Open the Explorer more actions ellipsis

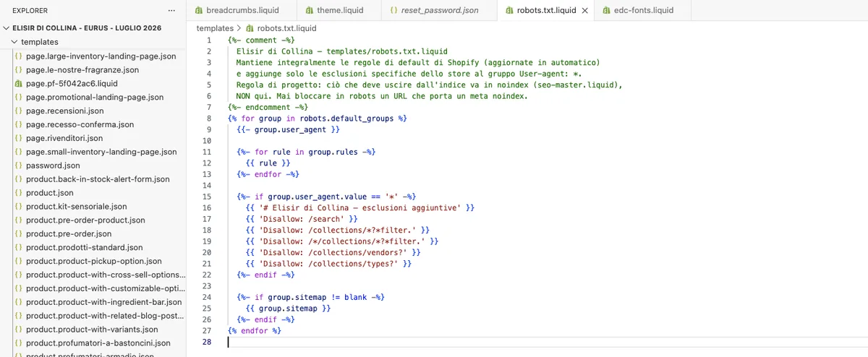click(x=171, y=11)
